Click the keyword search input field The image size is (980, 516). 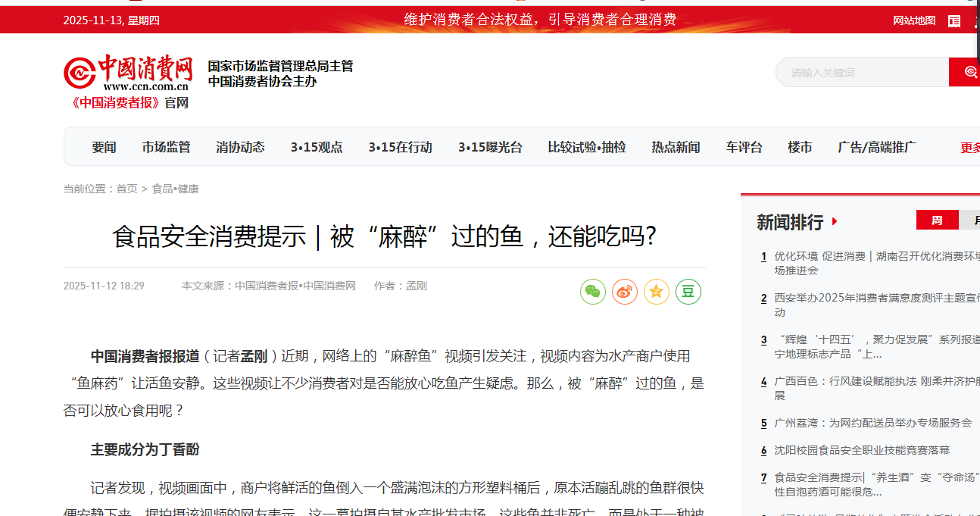tap(863, 73)
